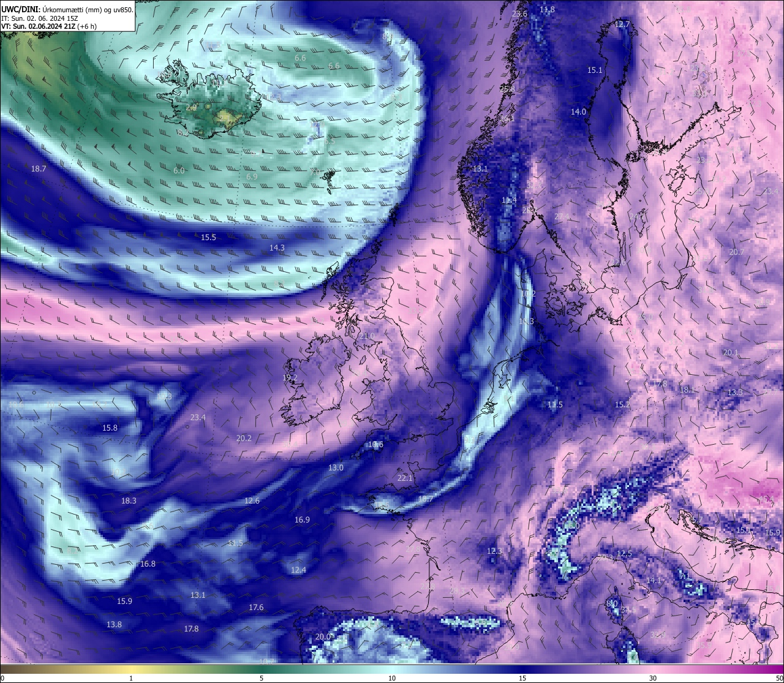Image resolution: width=784 pixels, height=683 pixels.
Task: Click the 19.2 value over Ireland
Action: click(x=290, y=378)
